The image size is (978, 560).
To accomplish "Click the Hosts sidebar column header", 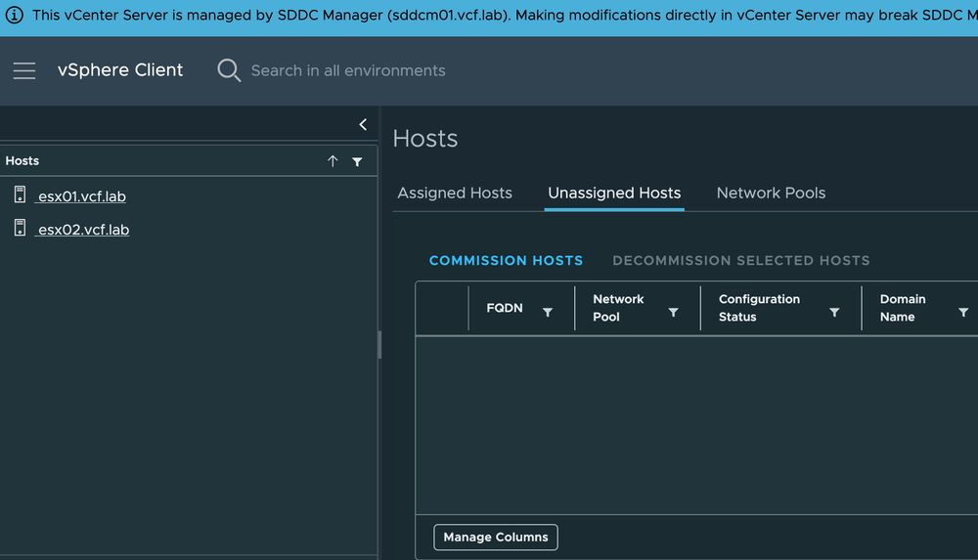I will click(22, 161).
